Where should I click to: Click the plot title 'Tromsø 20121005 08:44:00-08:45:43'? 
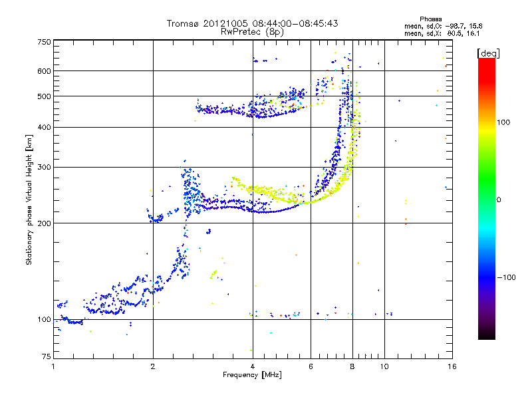pos(252,23)
